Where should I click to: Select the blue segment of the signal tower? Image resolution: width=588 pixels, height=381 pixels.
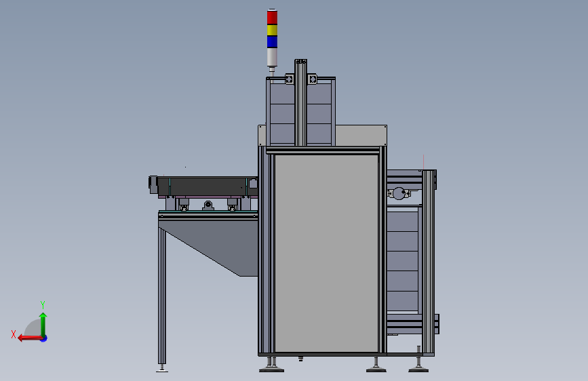click(272, 41)
